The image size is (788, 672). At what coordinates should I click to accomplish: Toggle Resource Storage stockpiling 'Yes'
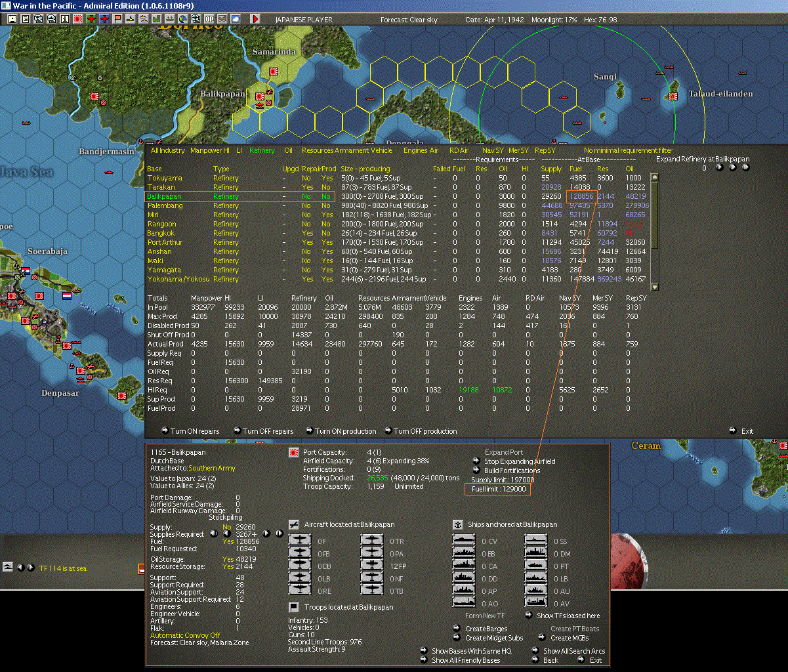coord(228,566)
